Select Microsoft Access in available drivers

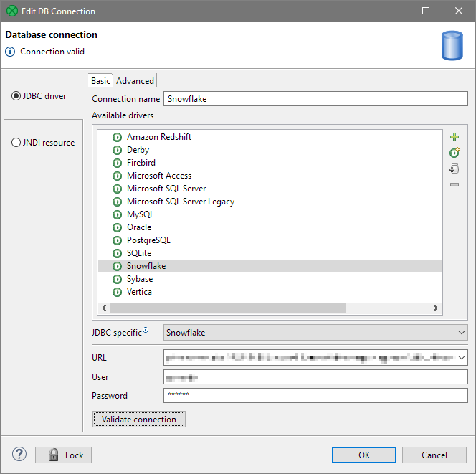click(x=158, y=176)
